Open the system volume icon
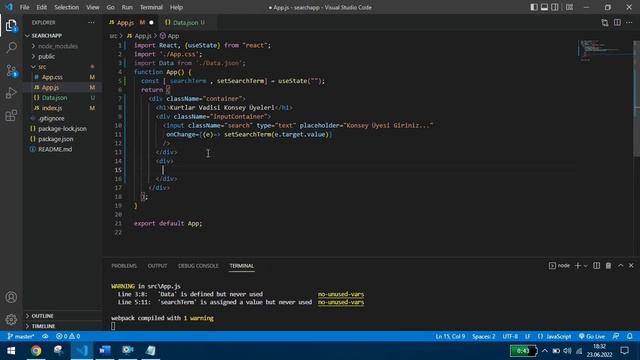The image size is (640, 360). (567, 351)
